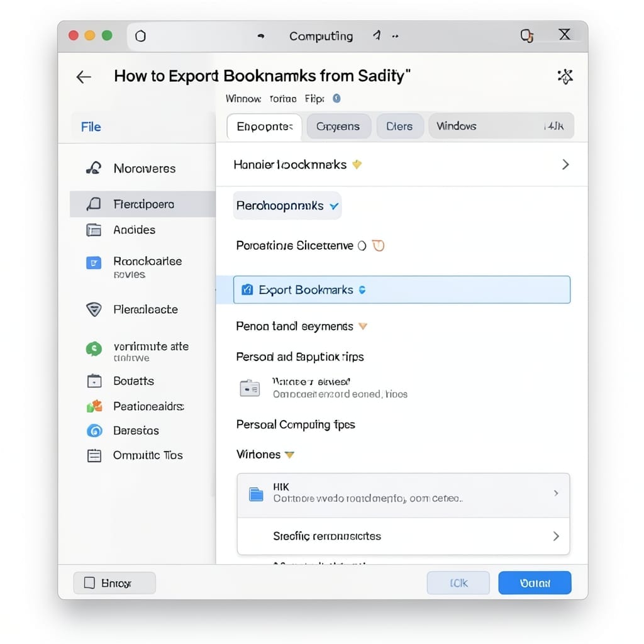Screen dimensions: 644x644
Task: Tick the Bnroy checkbox
Action: point(89,583)
